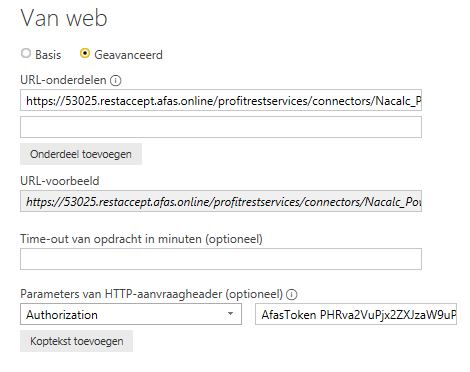The width and height of the screenshot is (470, 372).
Task: Click the Parameters van HTTP-aanvraagheader label
Action: click(152, 294)
